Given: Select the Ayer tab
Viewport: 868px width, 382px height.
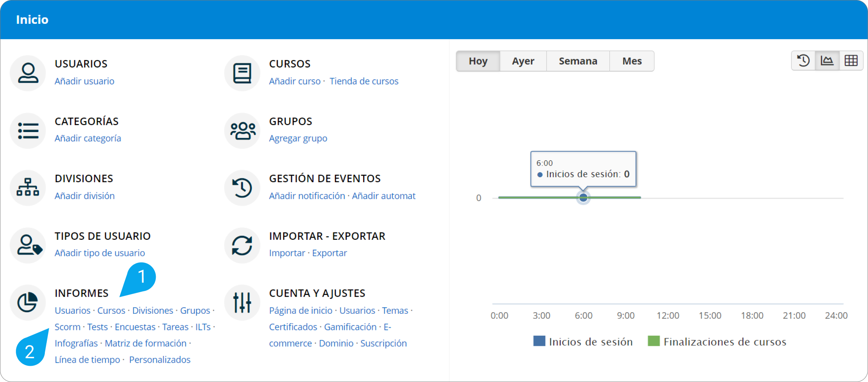Looking at the screenshot, I should (x=523, y=61).
